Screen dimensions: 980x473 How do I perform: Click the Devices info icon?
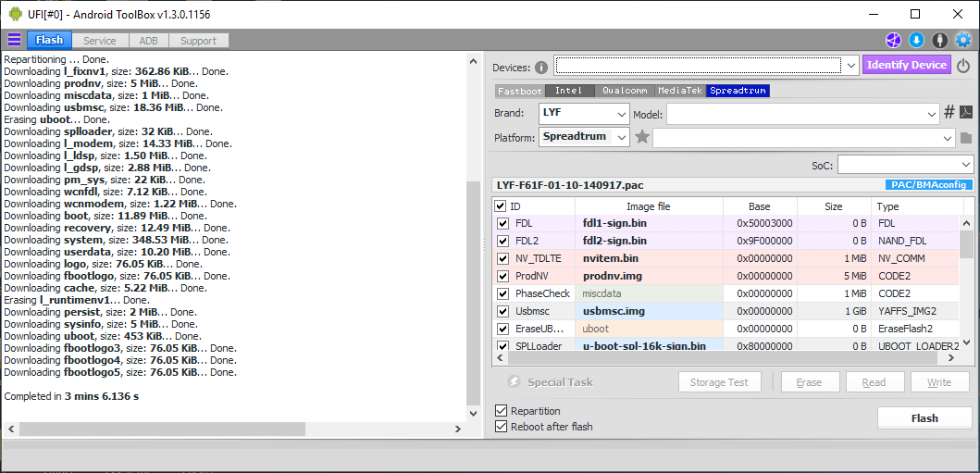click(x=541, y=68)
